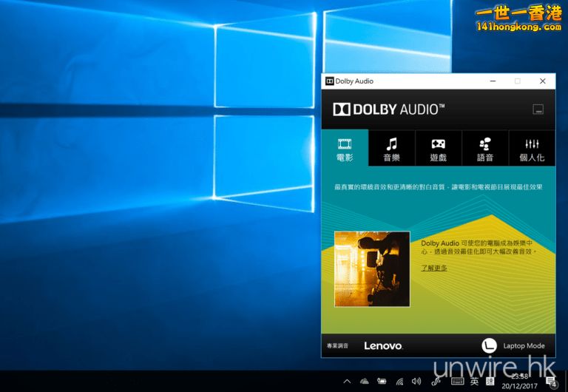Viewport: 568px width, 392px height.
Task: Click the Lenovo logo in Dolby footer
Action: (383, 346)
